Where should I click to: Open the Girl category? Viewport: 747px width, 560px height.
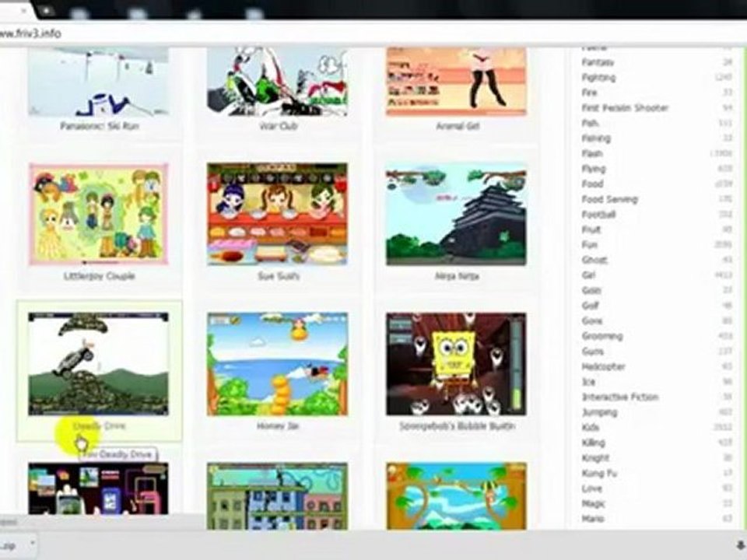pos(589,275)
